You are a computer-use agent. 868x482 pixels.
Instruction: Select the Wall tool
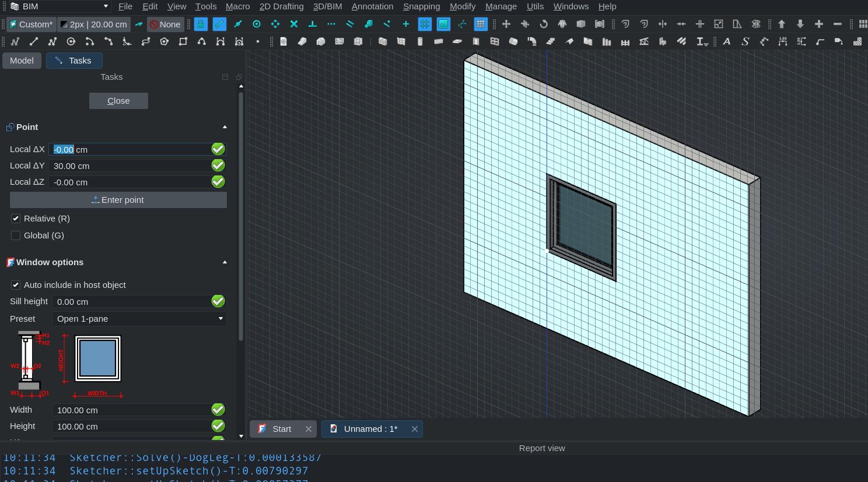[383, 41]
